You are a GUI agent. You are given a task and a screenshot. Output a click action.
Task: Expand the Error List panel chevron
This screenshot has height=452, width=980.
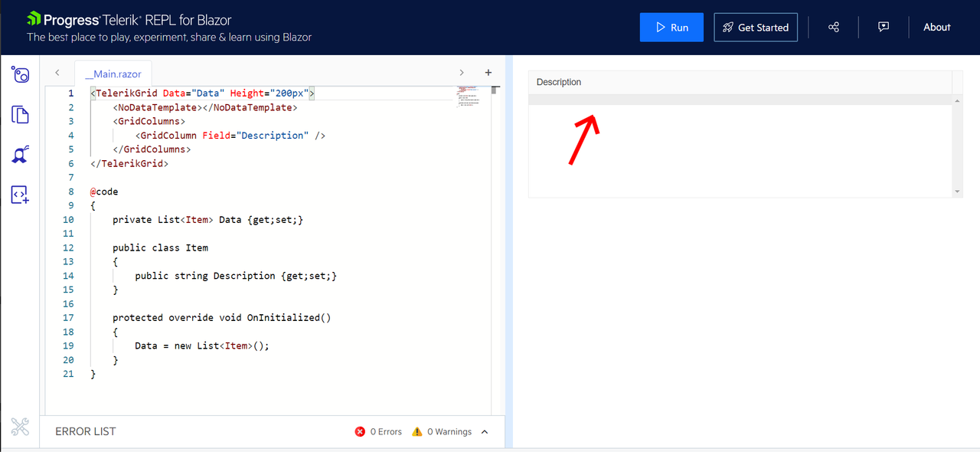coord(485,432)
